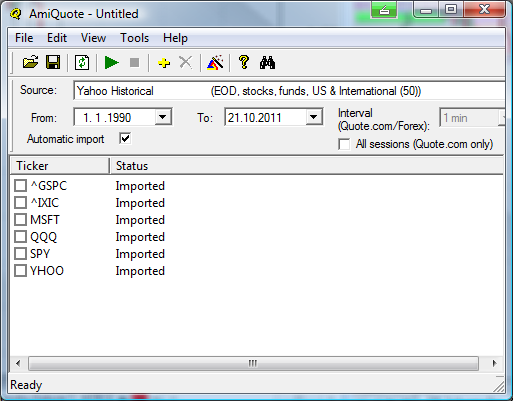Open the To date dropdown arrow

[313, 117]
